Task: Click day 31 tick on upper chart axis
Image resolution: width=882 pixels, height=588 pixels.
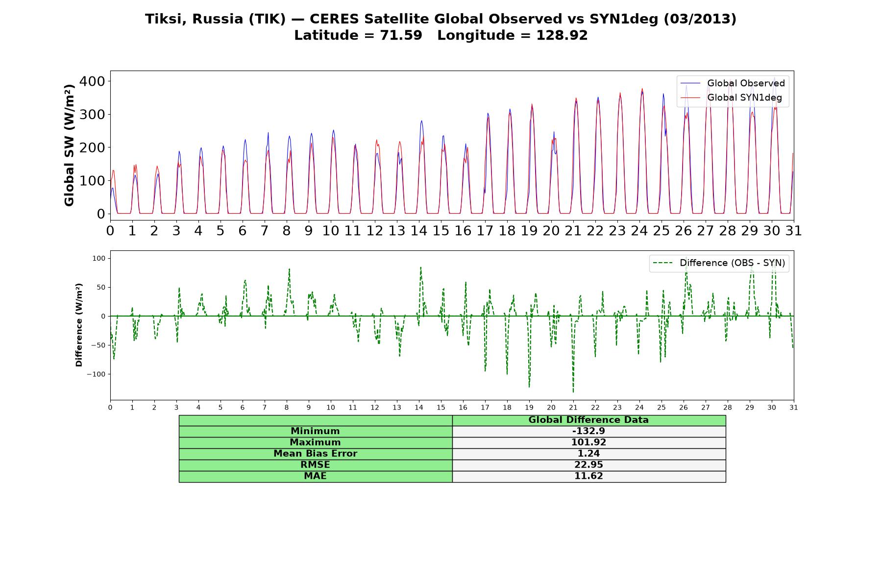Action: 794,231
